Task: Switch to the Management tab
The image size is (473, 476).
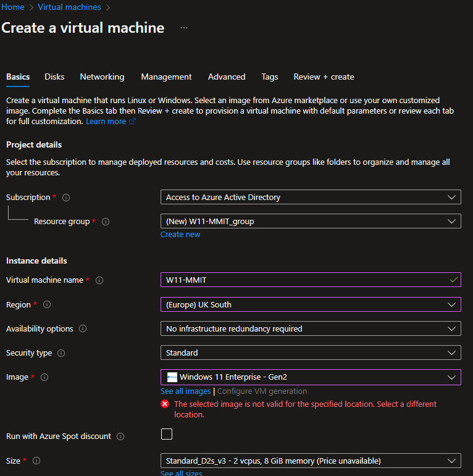Action: point(166,77)
